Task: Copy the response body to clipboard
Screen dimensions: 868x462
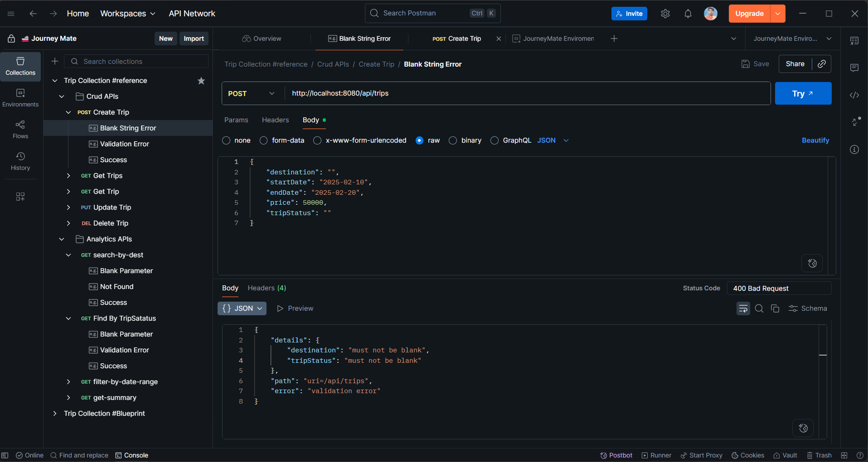Action: point(775,308)
